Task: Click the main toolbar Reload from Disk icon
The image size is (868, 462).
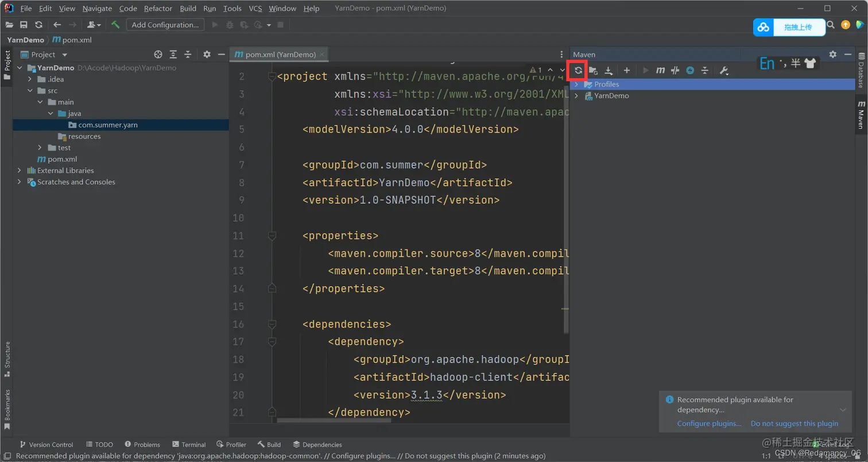Action: 38,25
